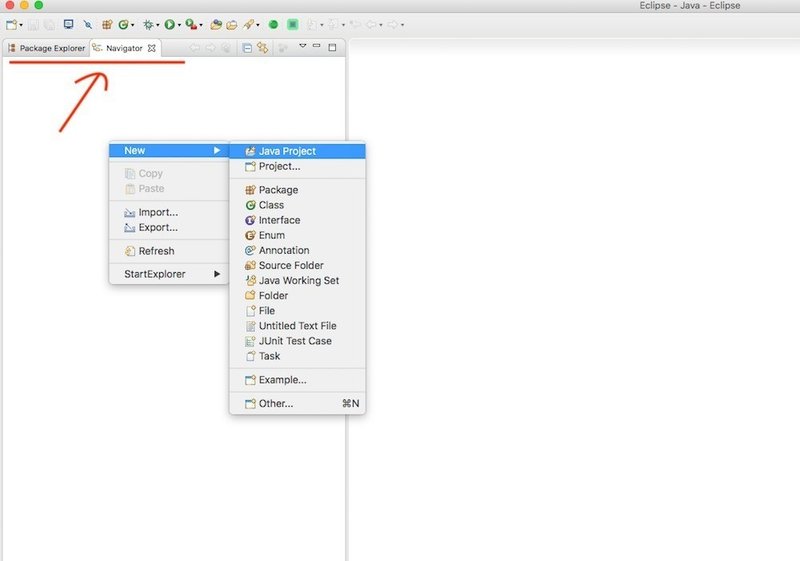
Task: Open dropdown beside Run with toolbox icon
Action: tap(201, 25)
